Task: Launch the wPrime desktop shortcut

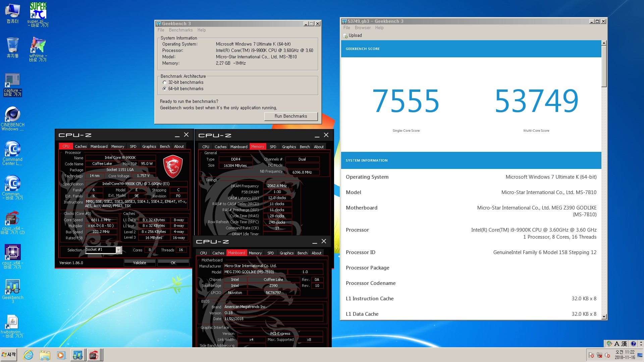Action: [x=38, y=49]
